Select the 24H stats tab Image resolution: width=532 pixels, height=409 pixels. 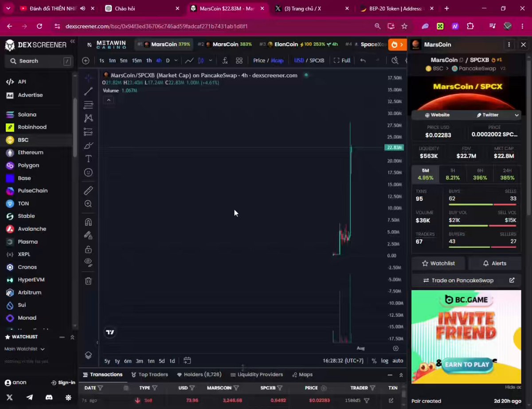(x=507, y=174)
